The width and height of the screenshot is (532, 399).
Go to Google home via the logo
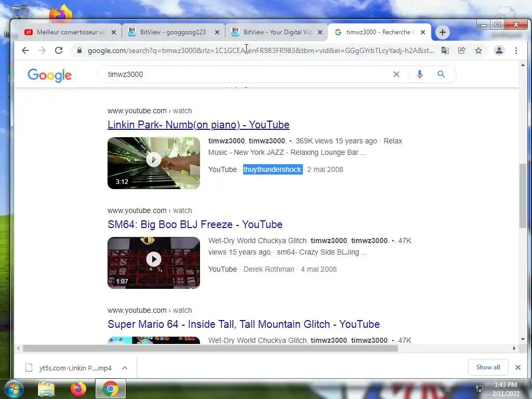49,75
